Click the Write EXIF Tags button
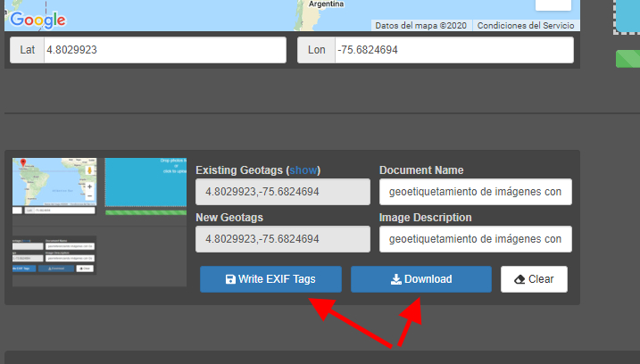 [270, 279]
